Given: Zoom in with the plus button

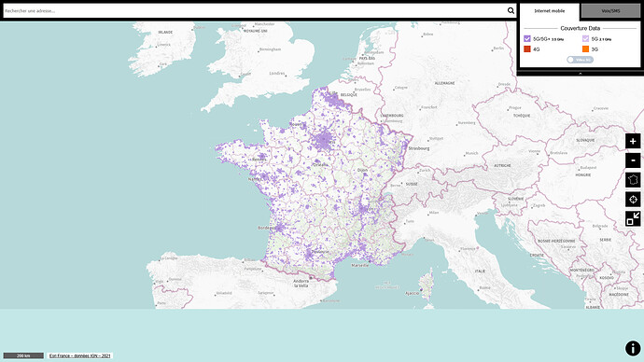Looking at the screenshot, I should tap(633, 141).
